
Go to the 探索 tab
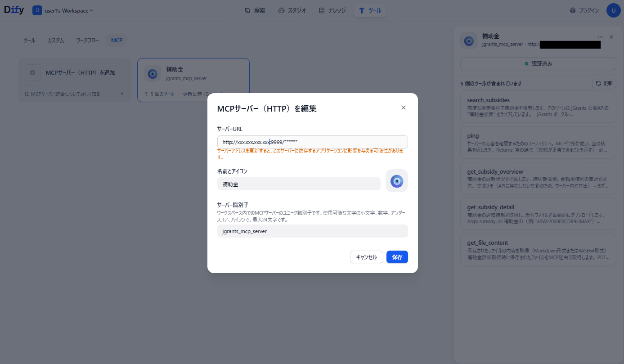[255, 10]
